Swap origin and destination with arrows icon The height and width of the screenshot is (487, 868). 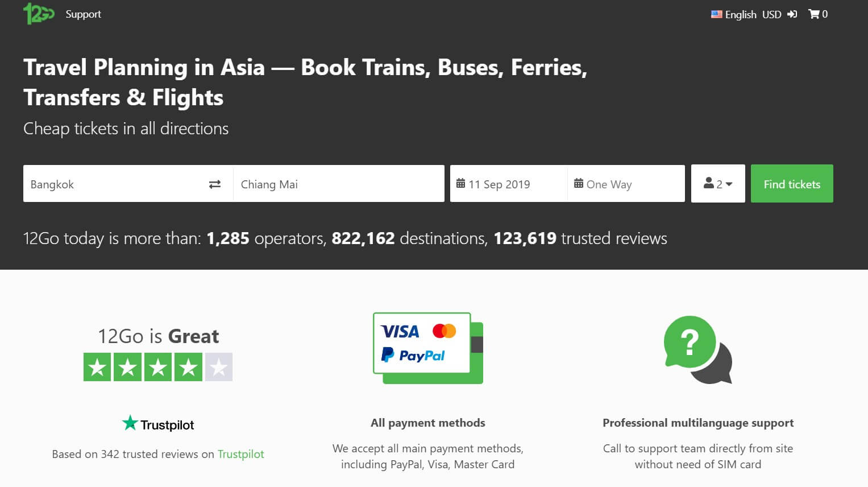215,184
